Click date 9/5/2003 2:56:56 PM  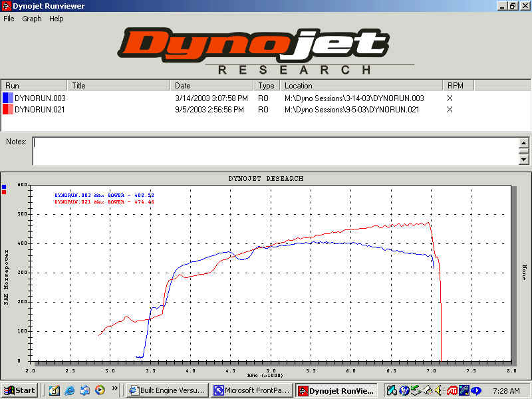tap(209, 110)
